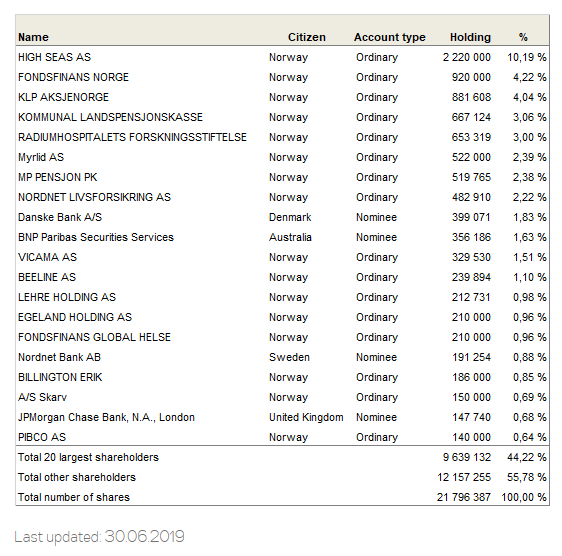Click BNP Paribas Securities Services name

point(96,237)
